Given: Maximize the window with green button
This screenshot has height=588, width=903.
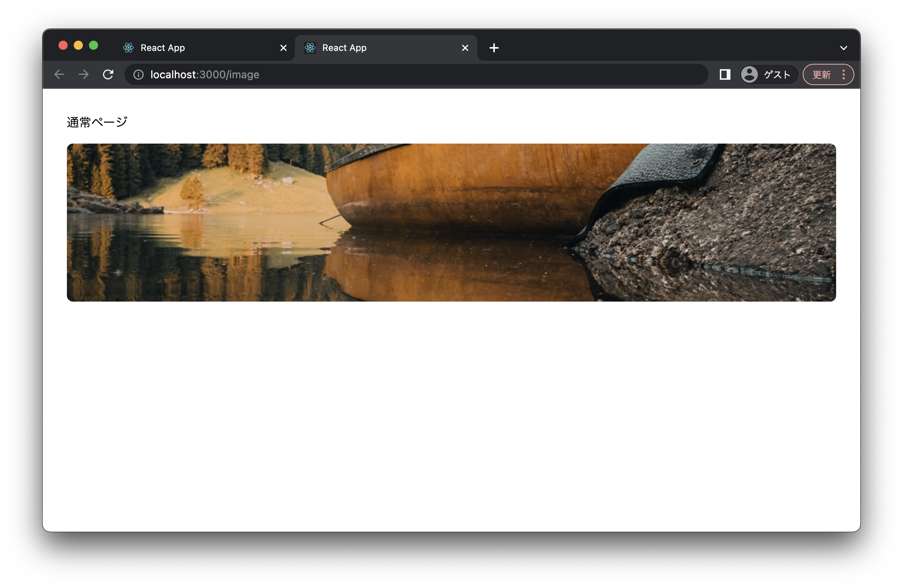Looking at the screenshot, I should tap(93, 46).
